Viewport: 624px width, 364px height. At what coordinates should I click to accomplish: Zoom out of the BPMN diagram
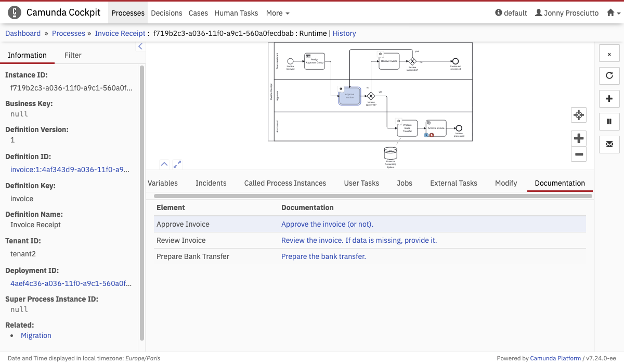coord(579,154)
